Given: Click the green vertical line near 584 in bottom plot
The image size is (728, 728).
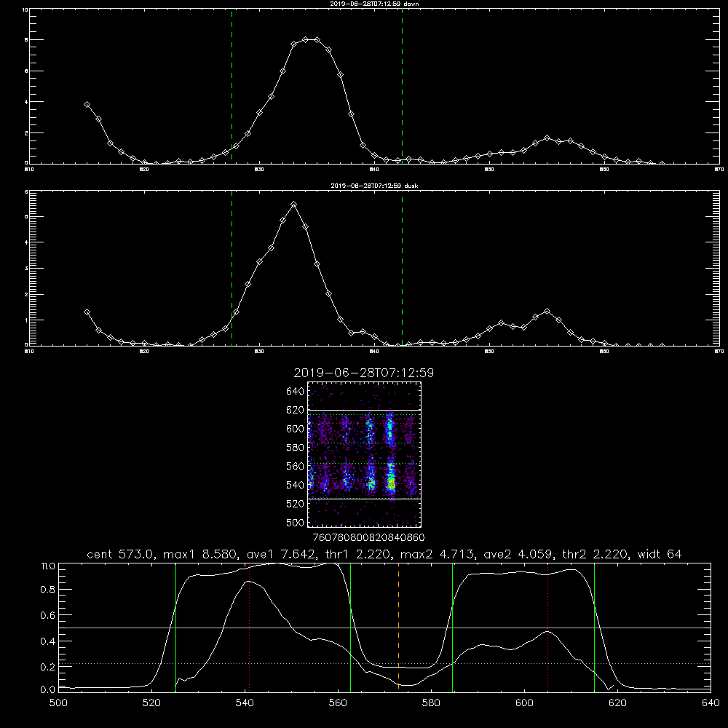Looking at the screenshot, I should tap(452, 627).
